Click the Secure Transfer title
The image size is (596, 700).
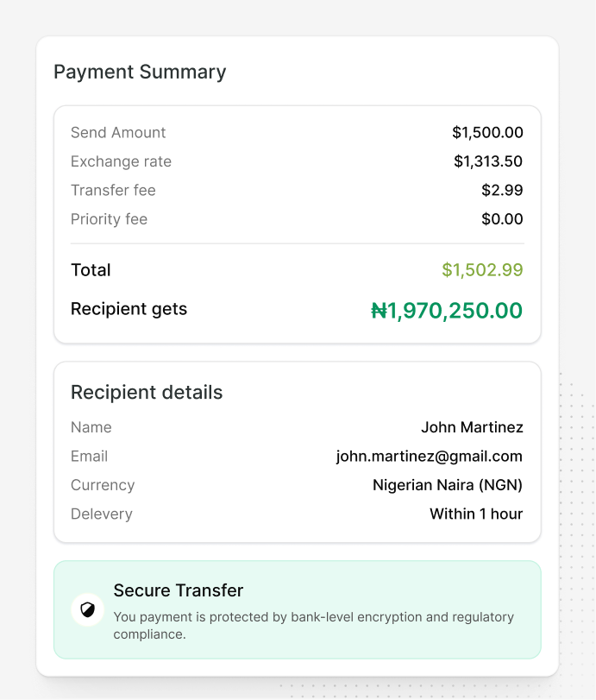178,590
